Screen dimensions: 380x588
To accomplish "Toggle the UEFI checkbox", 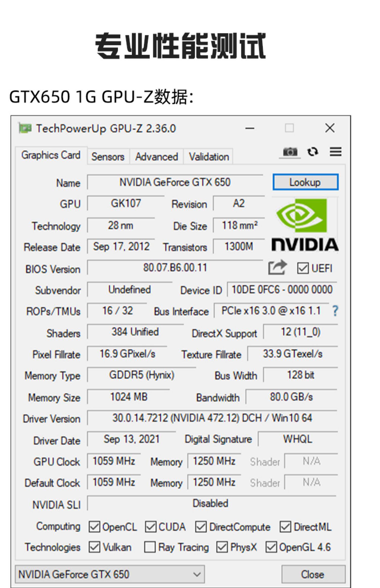I will click(303, 268).
